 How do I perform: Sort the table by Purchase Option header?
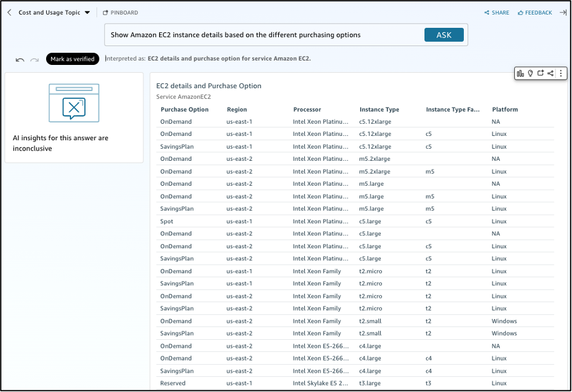coord(185,109)
